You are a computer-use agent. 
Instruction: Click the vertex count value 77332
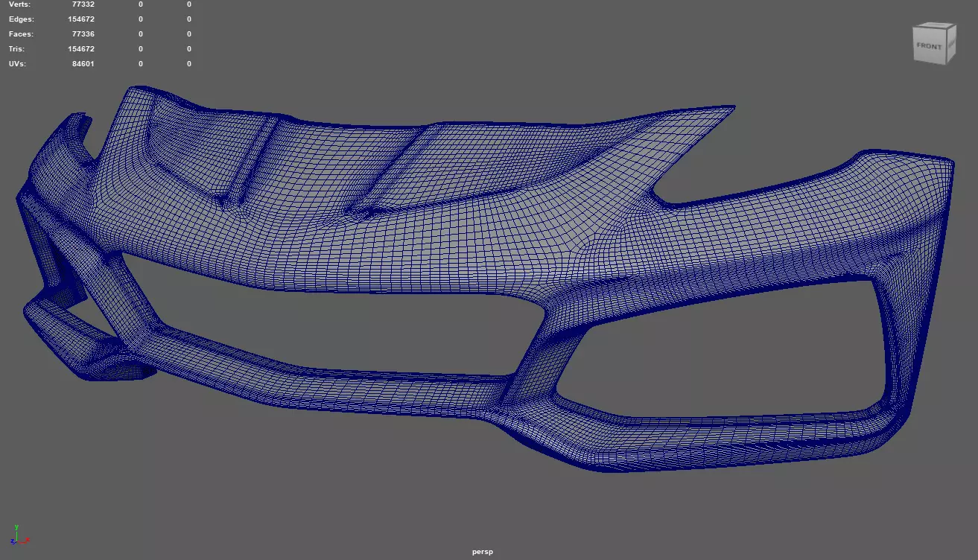pyautogui.click(x=83, y=4)
